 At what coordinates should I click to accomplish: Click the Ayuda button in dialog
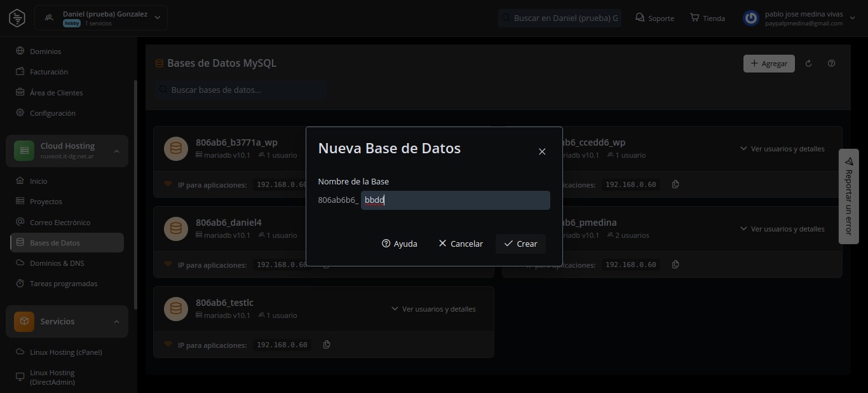coord(399,244)
